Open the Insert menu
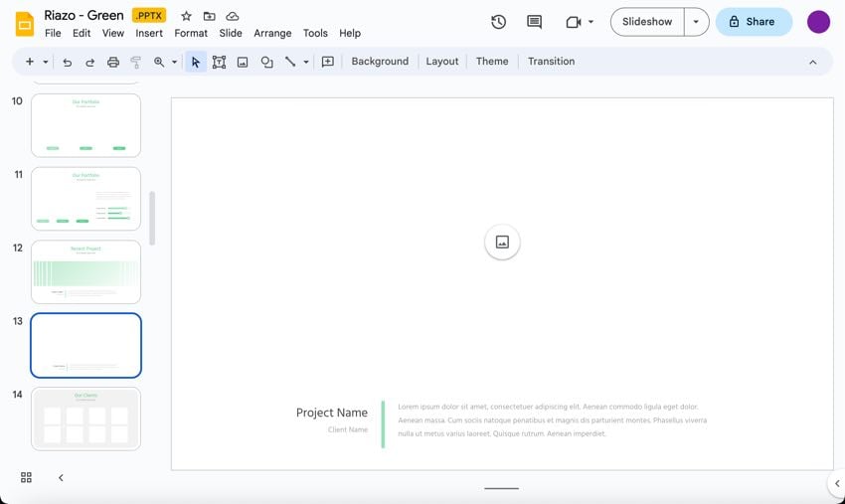Viewport: 845px width, 504px height. tap(149, 33)
